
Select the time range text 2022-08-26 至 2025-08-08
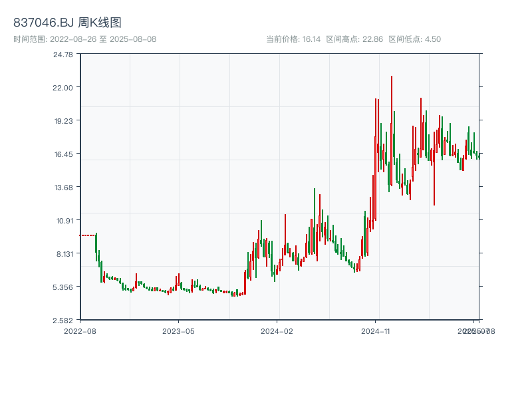(103, 39)
